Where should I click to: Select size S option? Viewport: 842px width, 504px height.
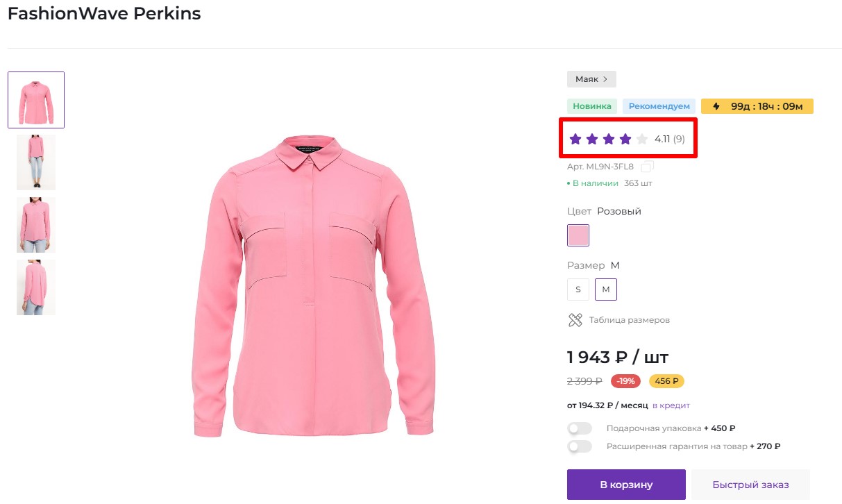tap(578, 289)
